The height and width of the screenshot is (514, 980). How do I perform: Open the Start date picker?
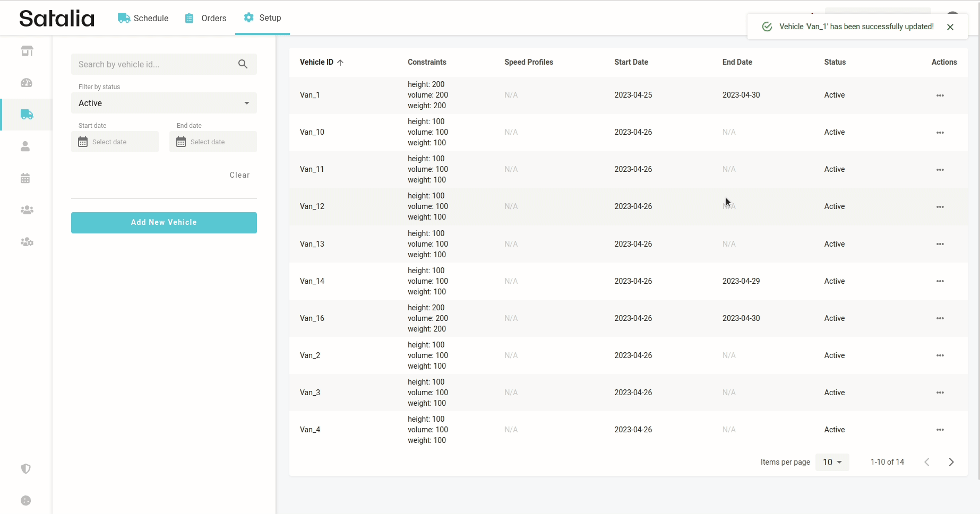coord(115,142)
